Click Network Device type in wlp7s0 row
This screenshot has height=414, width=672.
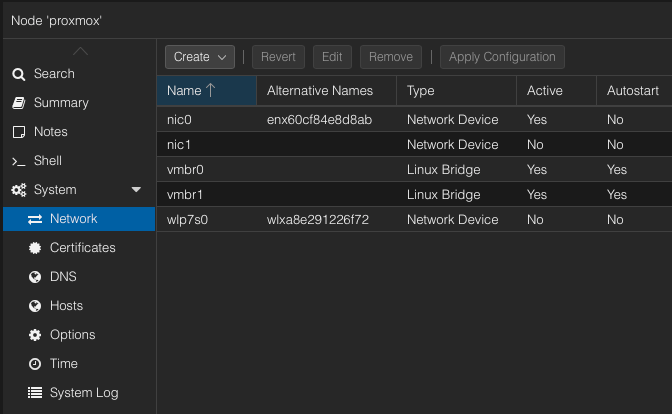coord(453,219)
